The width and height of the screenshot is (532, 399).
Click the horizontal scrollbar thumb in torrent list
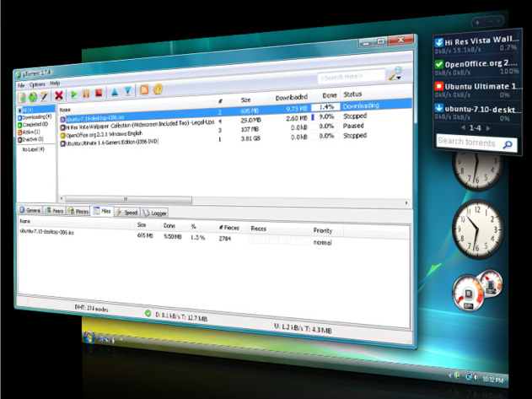pyautogui.click(x=129, y=200)
